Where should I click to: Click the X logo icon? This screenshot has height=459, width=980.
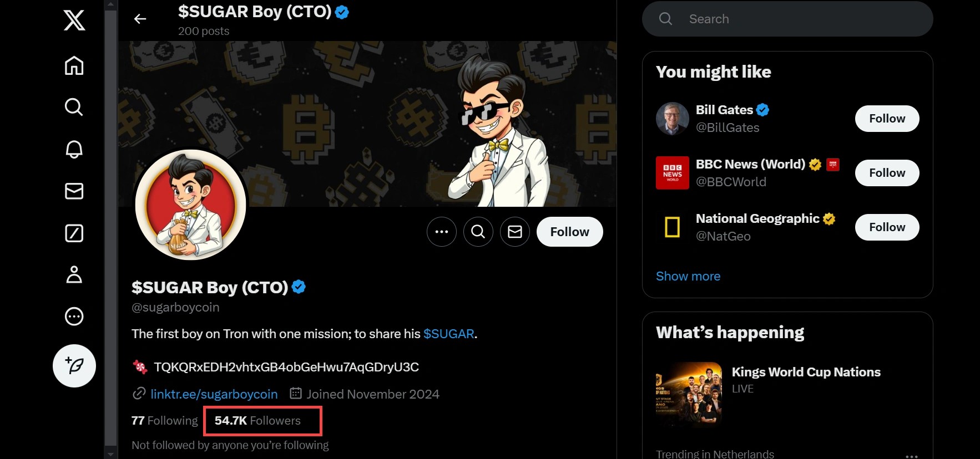click(74, 21)
